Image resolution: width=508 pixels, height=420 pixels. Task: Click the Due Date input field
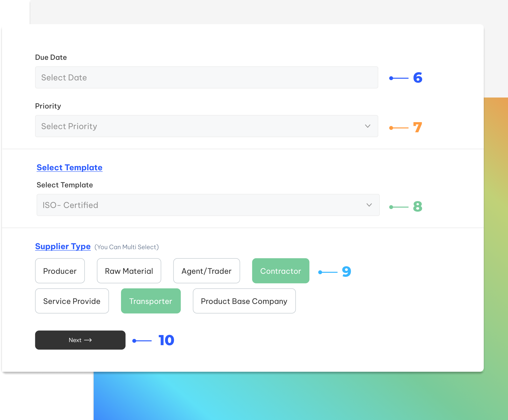(206, 77)
